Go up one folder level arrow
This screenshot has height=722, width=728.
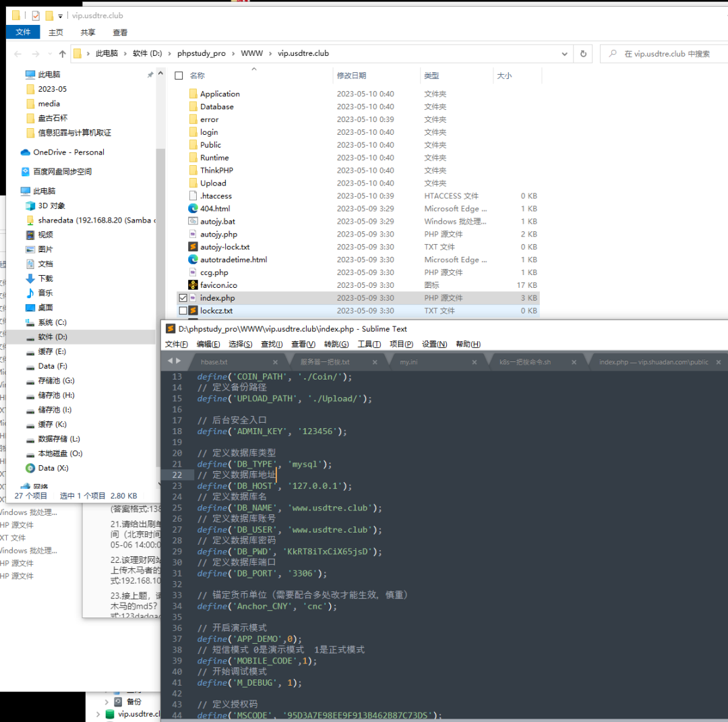tap(62, 54)
